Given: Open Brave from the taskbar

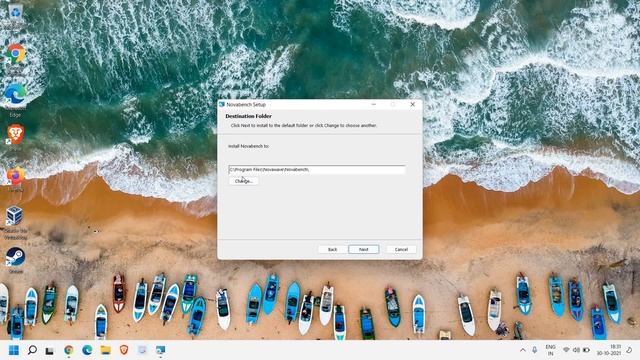Looking at the screenshot, I should (124, 350).
